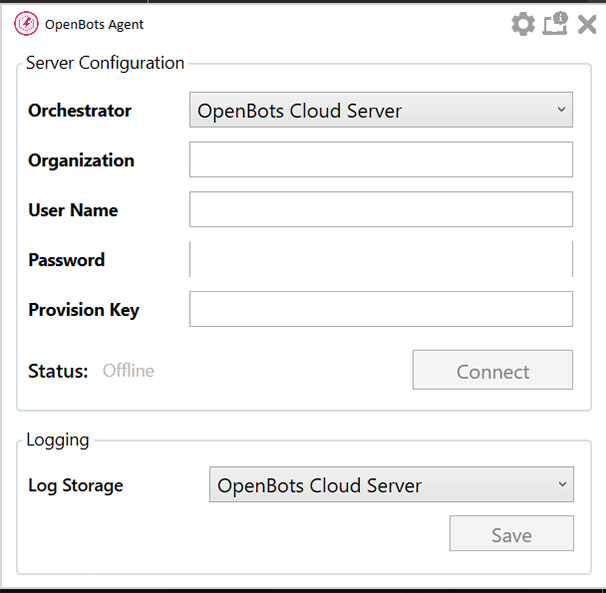Expand the Orchestrator dropdown
This screenshot has width=606, height=593.
(x=381, y=110)
